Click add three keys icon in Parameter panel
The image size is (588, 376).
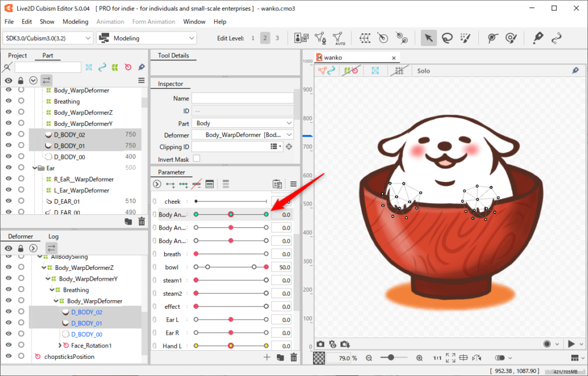(183, 184)
